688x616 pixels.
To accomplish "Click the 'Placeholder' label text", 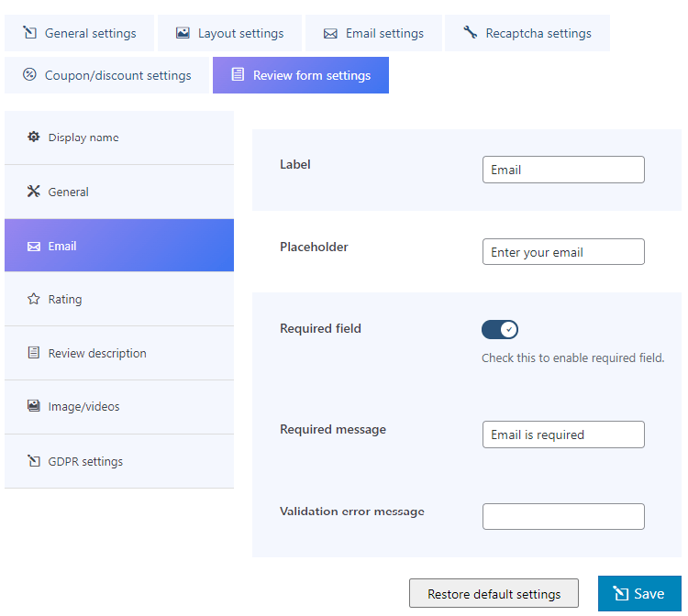I will pyautogui.click(x=314, y=247).
